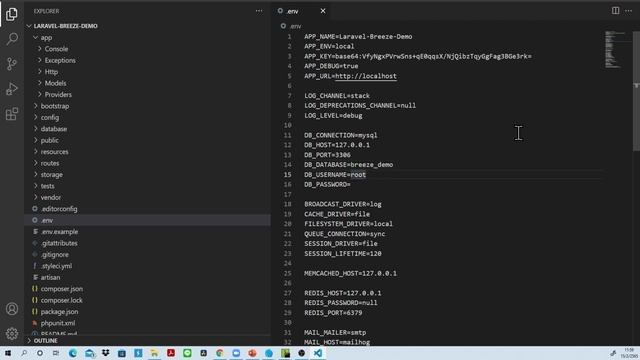The image size is (640, 360).
Task: Open Explorer's more actions ellipsis
Action: 259,11
